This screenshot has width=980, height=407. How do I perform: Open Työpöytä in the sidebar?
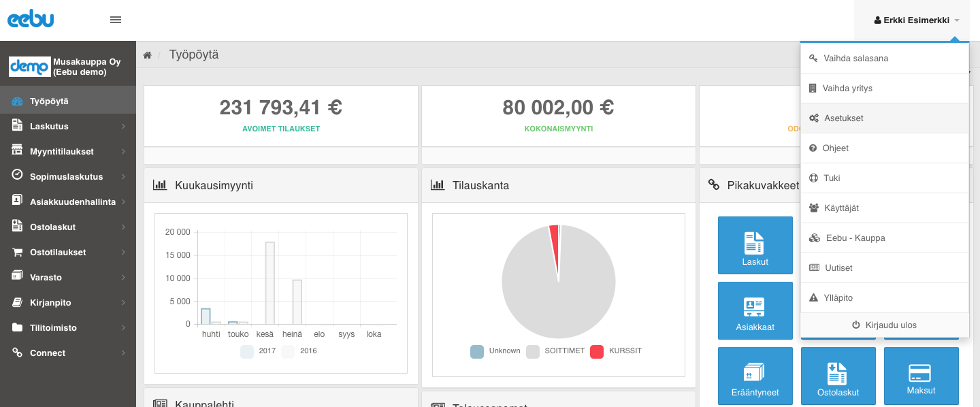click(49, 101)
